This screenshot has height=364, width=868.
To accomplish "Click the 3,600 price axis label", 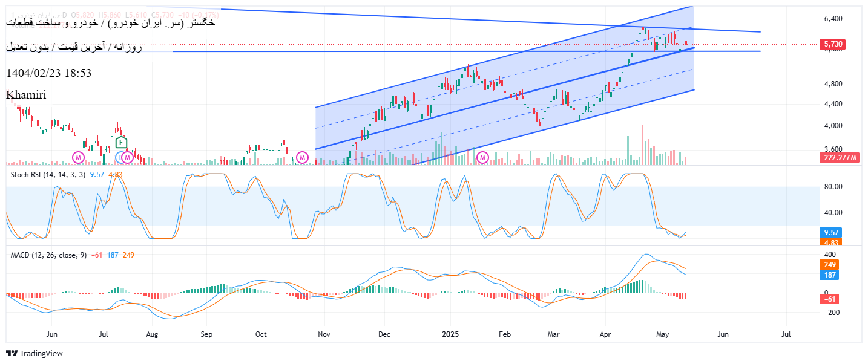I will pos(833,149).
